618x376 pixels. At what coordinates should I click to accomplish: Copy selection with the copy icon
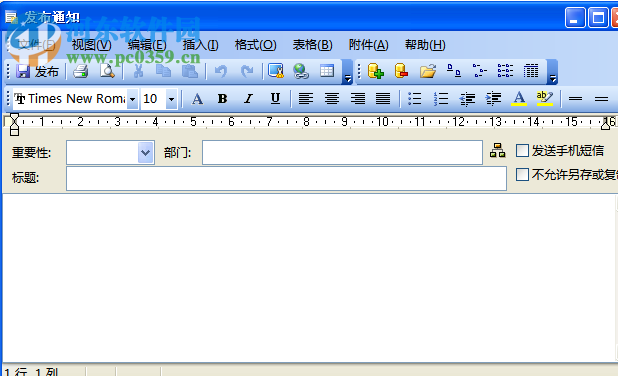point(164,71)
